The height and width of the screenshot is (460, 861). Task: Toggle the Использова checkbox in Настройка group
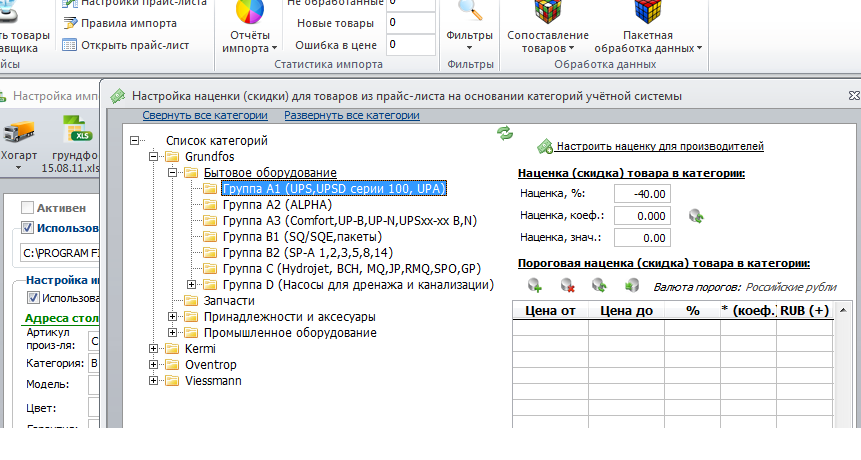point(33,298)
